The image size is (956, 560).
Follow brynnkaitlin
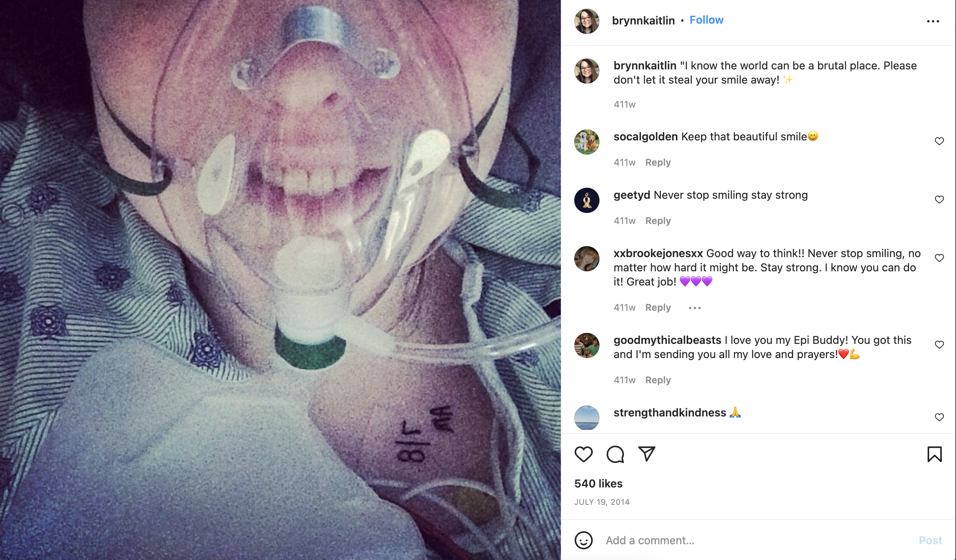[706, 20]
